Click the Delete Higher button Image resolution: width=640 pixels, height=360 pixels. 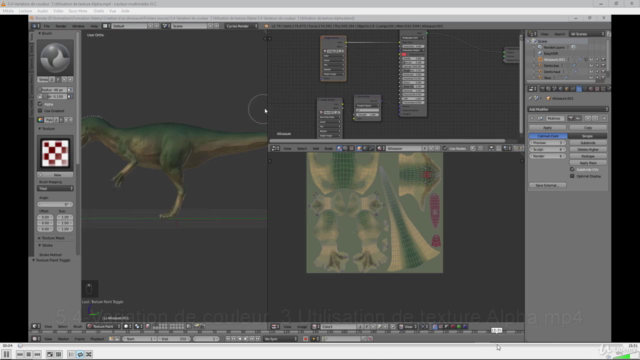pyautogui.click(x=588, y=149)
